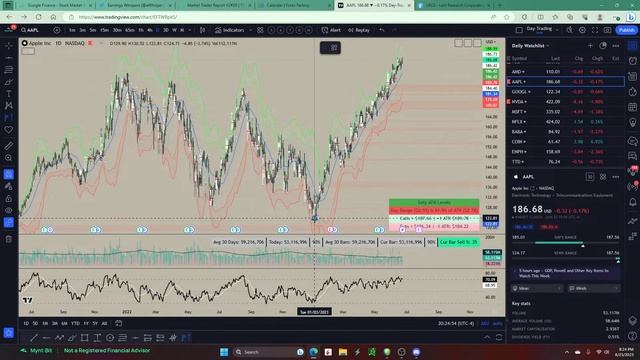Open the Windows Start menu
Image resolution: width=640 pixels, height=360 pixels.
click(x=224, y=352)
